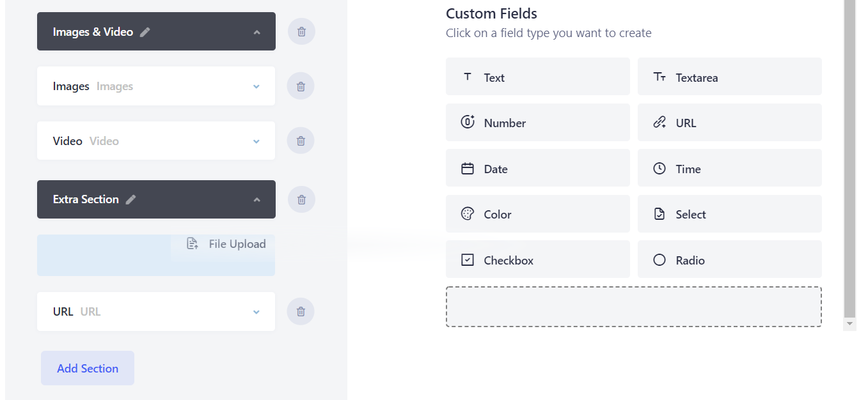The image size is (868, 400).
Task: Create a Color field type
Action: 537,213
